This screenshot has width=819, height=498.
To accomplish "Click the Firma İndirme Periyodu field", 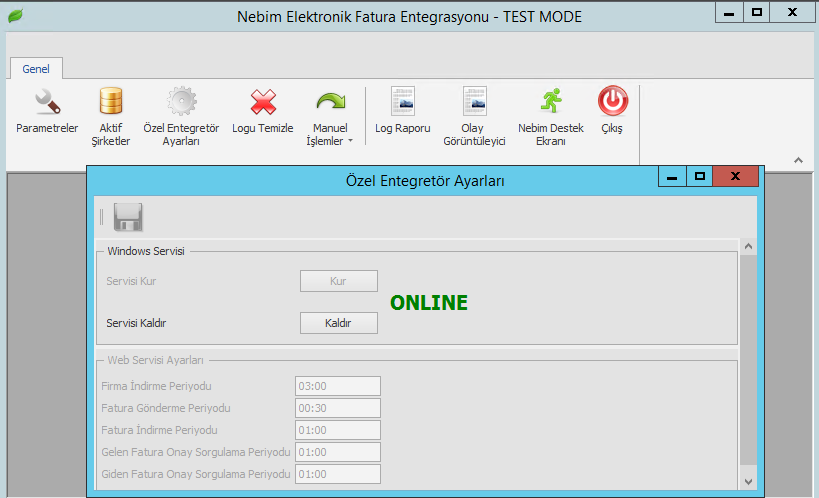I will pyautogui.click(x=338, y=386).
